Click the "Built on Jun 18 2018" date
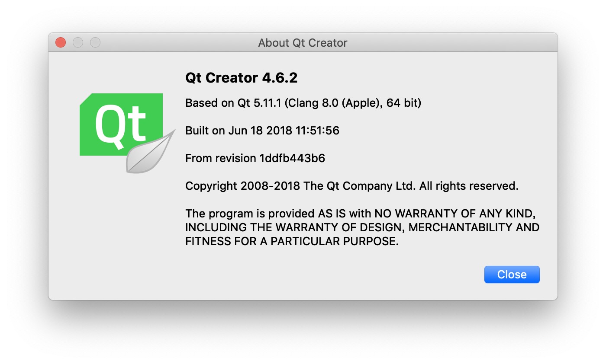 click(232, 131)
